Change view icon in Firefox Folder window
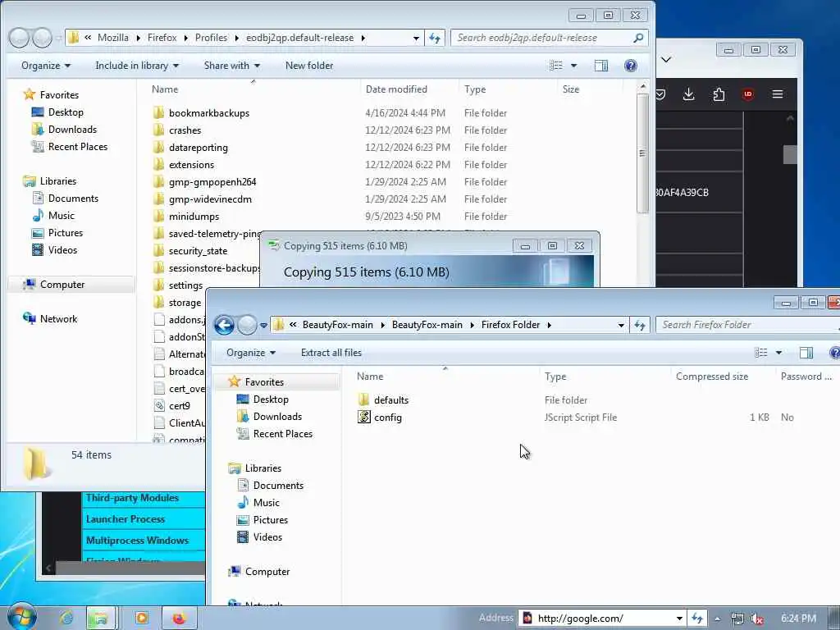 [760, 353]
